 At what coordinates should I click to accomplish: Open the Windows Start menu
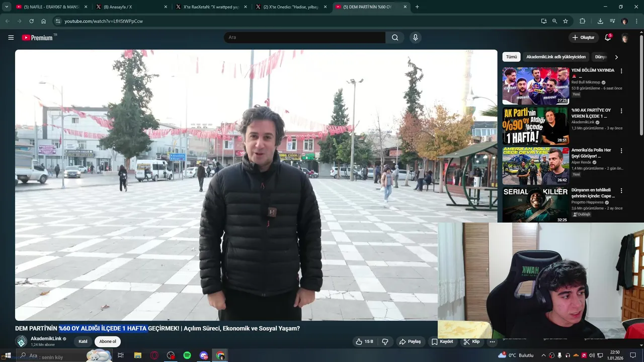click(x=8, y=355)
